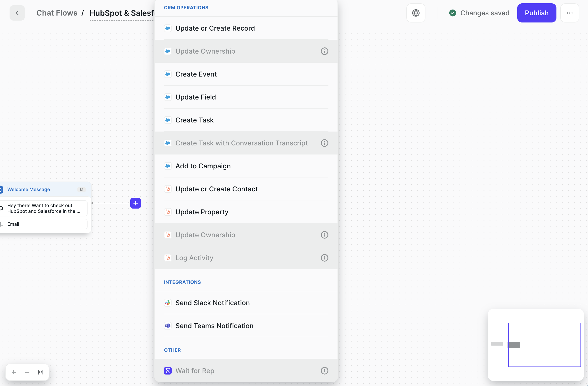Choose Update Field operation
The height and width of the screenshot is (386, 588).
coord(246,97)
